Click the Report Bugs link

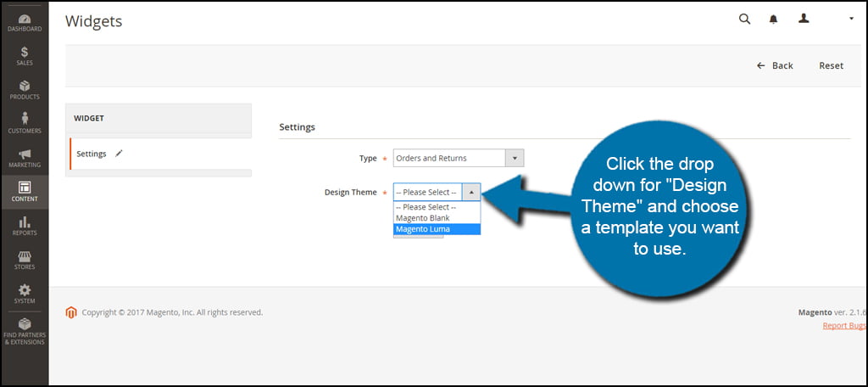point(845,325)
